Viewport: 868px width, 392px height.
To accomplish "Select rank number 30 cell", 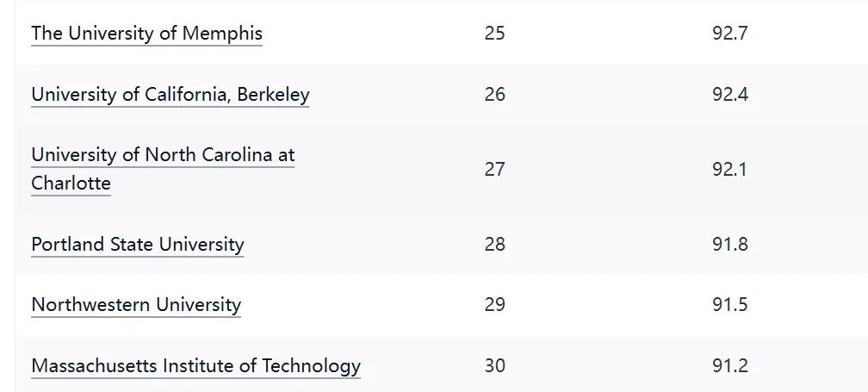I will 495,365.
